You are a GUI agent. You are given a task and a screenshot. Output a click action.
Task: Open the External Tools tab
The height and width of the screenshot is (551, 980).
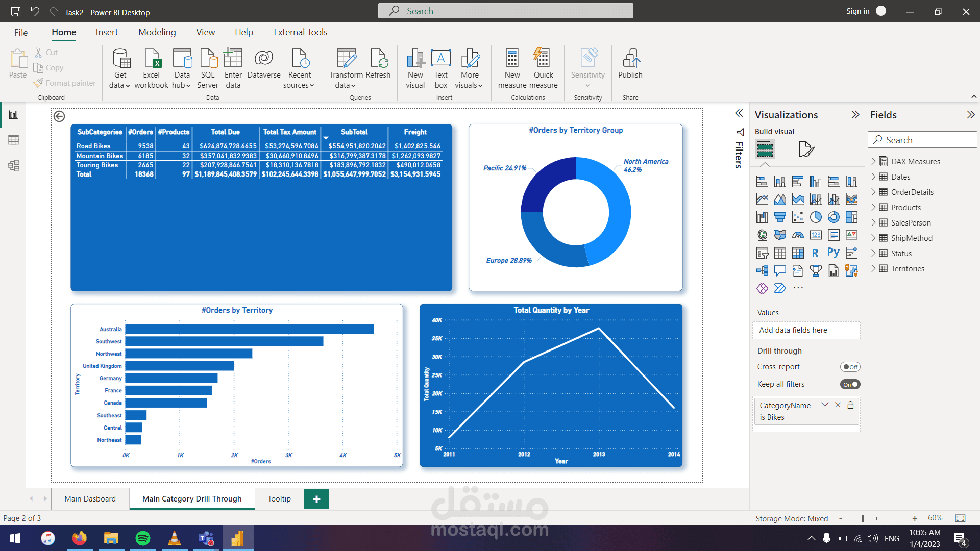coord(301,32)
